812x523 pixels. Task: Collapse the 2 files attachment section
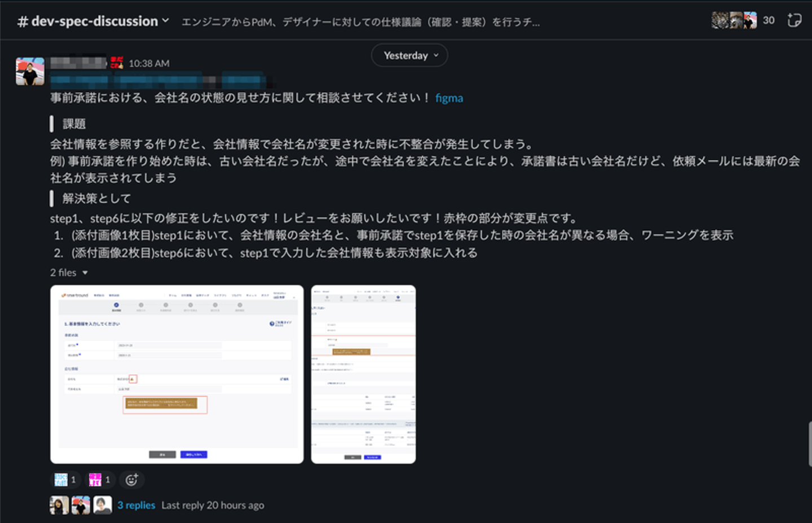[69, 273]
